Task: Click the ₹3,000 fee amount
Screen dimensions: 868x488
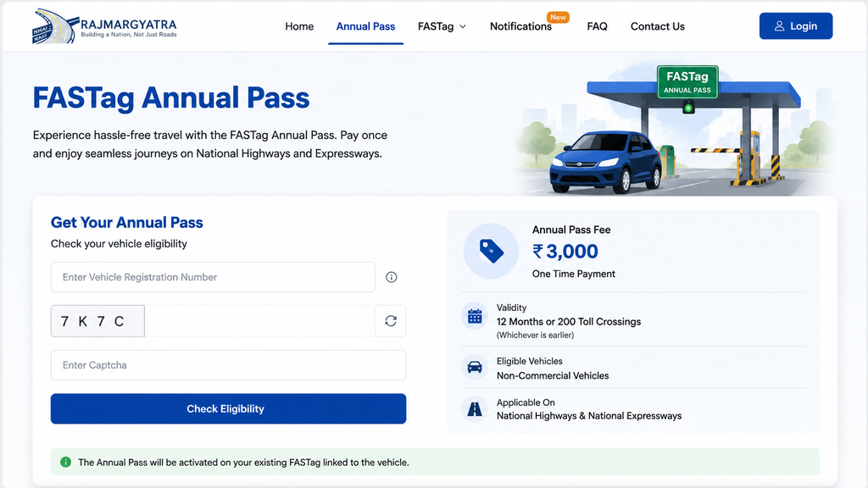Action: (x=565, y=252)
